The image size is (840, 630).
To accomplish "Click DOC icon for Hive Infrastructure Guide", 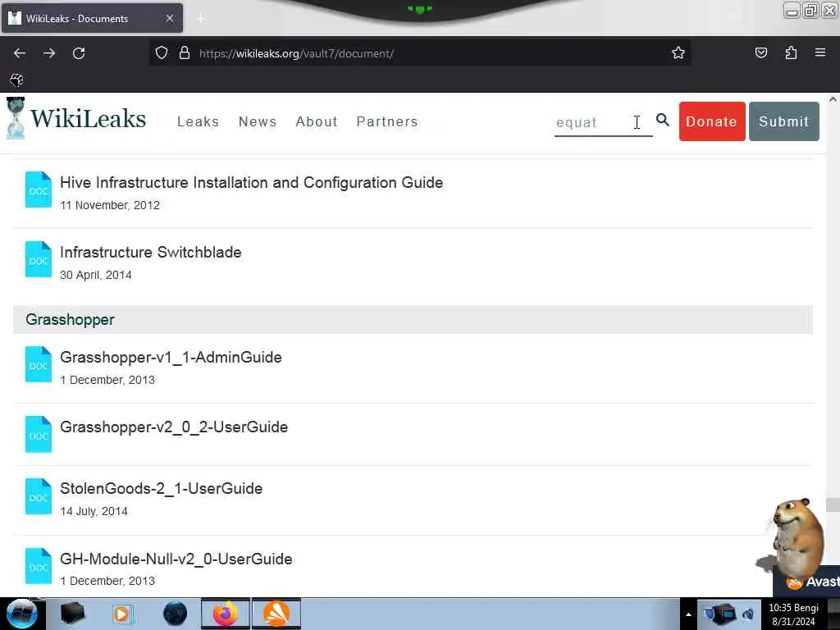I will [39, 189].
